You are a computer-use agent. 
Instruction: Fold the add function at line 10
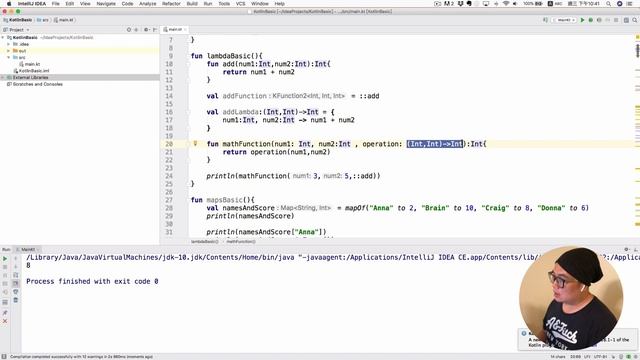click(188, 64)
